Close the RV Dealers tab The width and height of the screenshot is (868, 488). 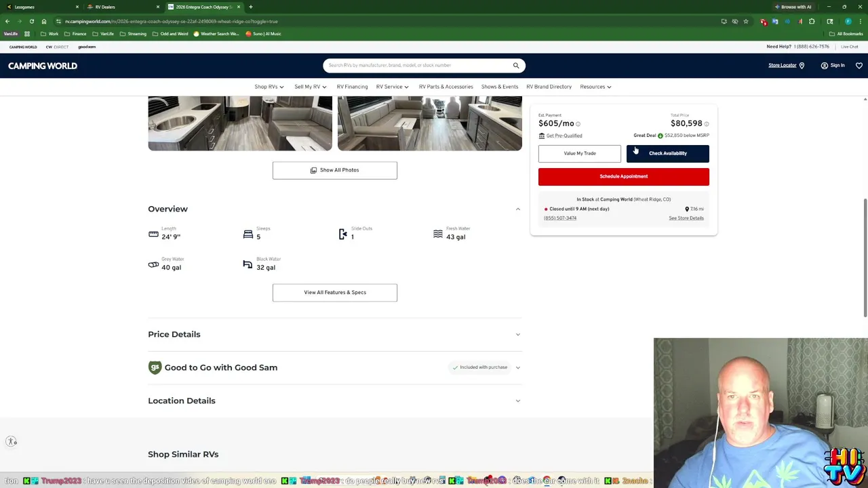click(x=157, y=7)
